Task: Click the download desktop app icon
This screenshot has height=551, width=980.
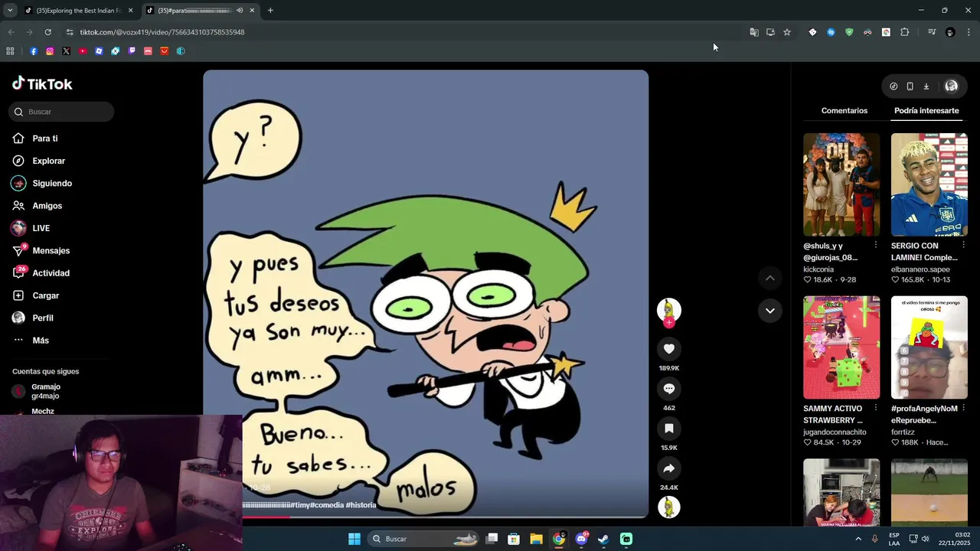Action: (926, 86)
